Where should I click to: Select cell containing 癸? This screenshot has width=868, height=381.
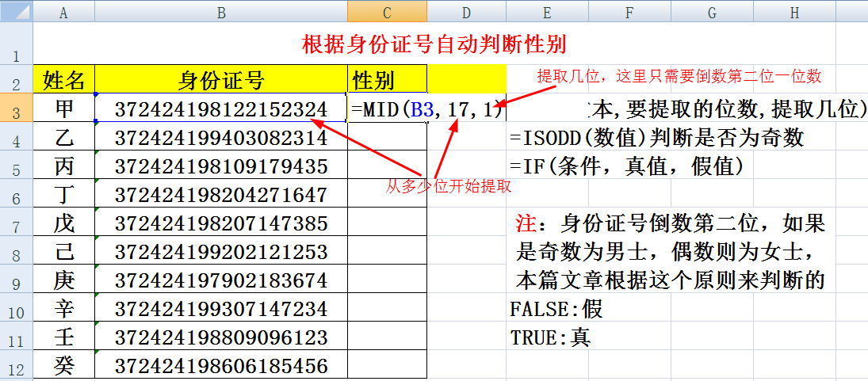point(64,364)
